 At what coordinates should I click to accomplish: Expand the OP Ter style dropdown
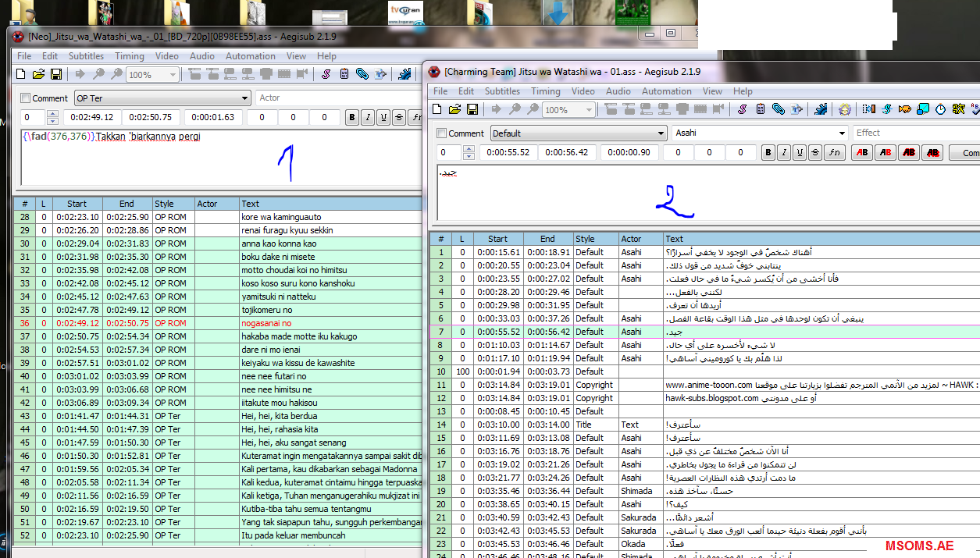tap(244, 98)
